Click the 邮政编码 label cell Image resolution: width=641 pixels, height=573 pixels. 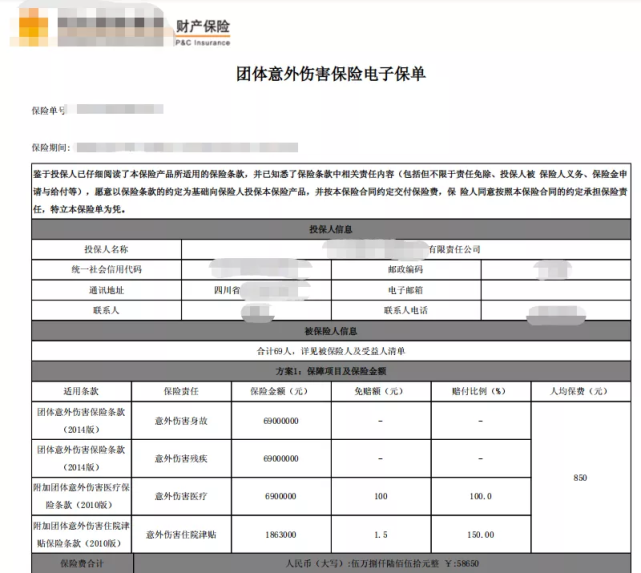[x=406, y=269]
